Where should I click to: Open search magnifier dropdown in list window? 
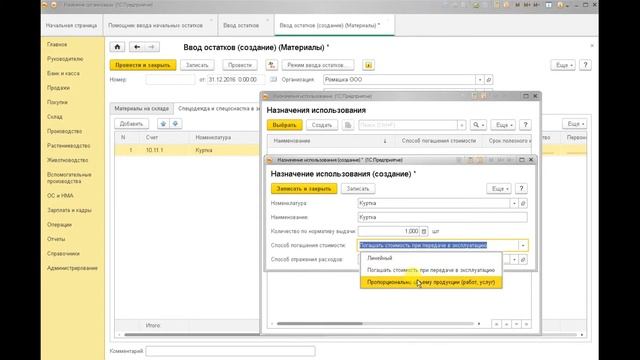pyautogui.click(x=478, y=125)
